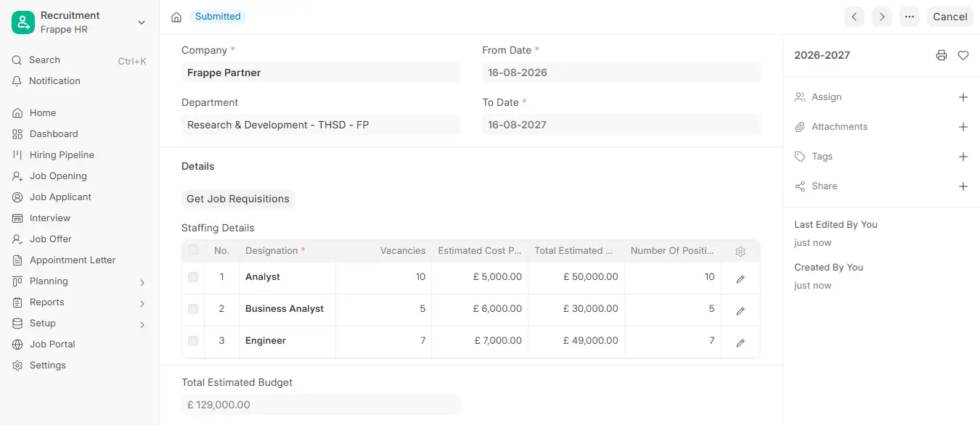The image size is (980, 425).
Task: Click the Job Applicant sidebar icon
Action: pyautogui.click(x=17, y=197)
